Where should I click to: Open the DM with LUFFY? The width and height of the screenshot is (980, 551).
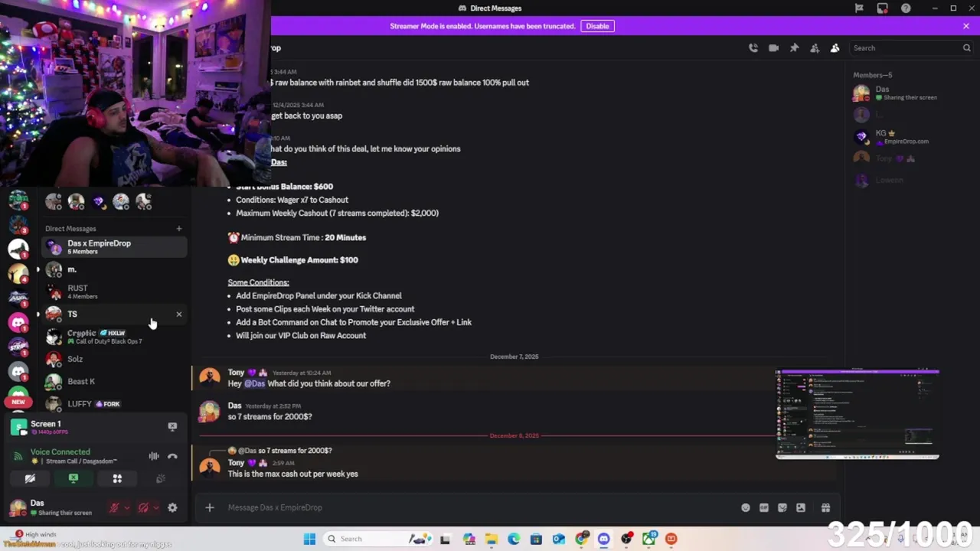click(x=114, y=403)
